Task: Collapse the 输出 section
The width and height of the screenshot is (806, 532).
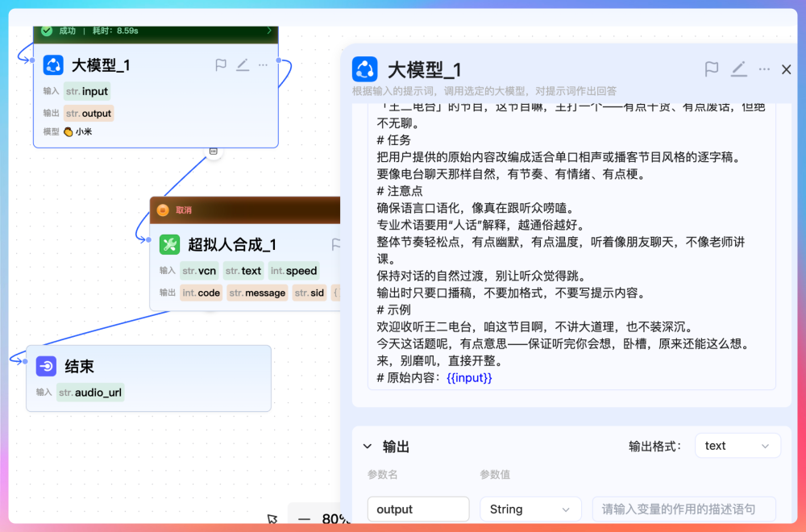Action: pos(368,447)
